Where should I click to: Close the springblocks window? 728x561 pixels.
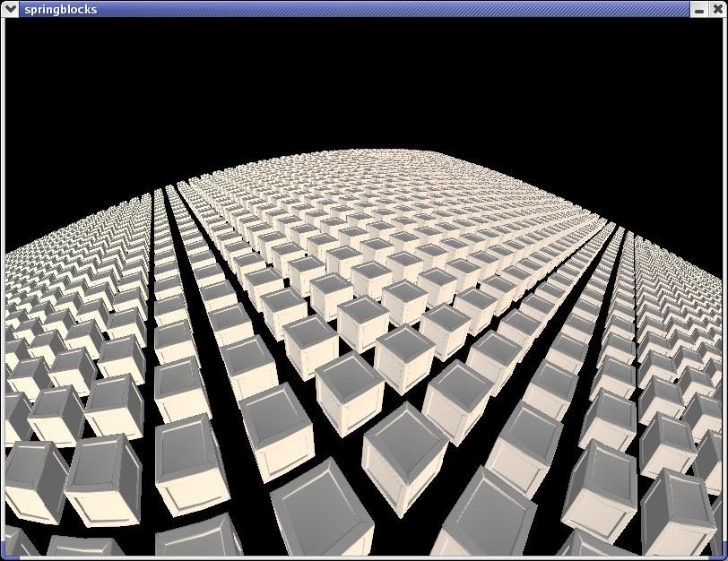click(716, 9)
